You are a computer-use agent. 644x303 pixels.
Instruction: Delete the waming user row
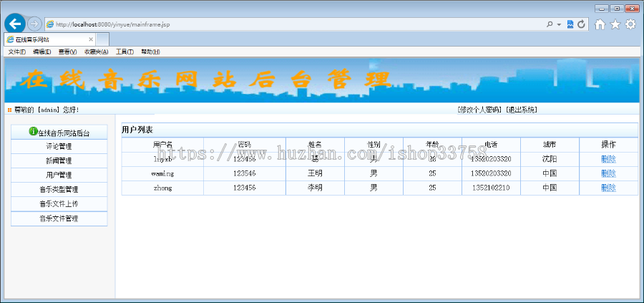pos(608,173)
